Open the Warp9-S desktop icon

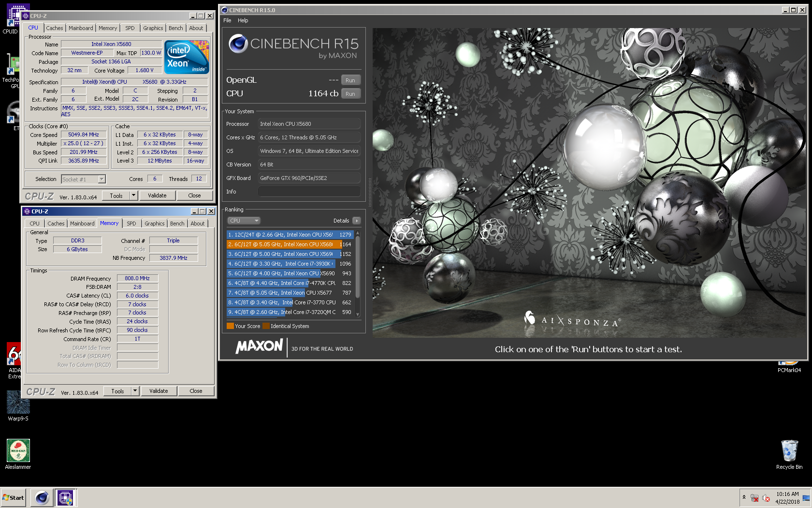(x=18, y=405)
